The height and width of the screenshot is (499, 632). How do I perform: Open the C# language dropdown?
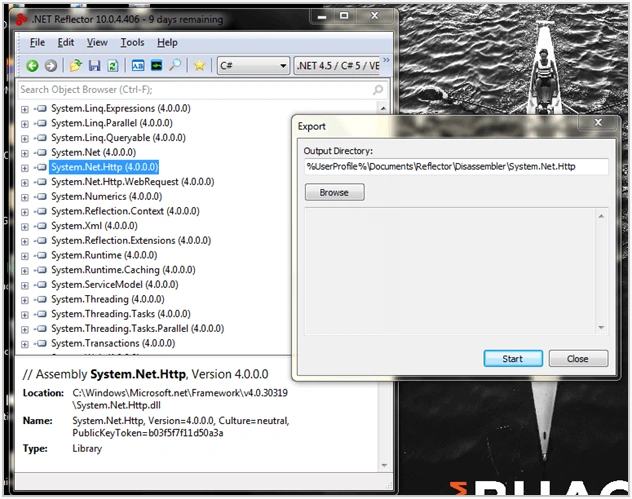[254, 65]
